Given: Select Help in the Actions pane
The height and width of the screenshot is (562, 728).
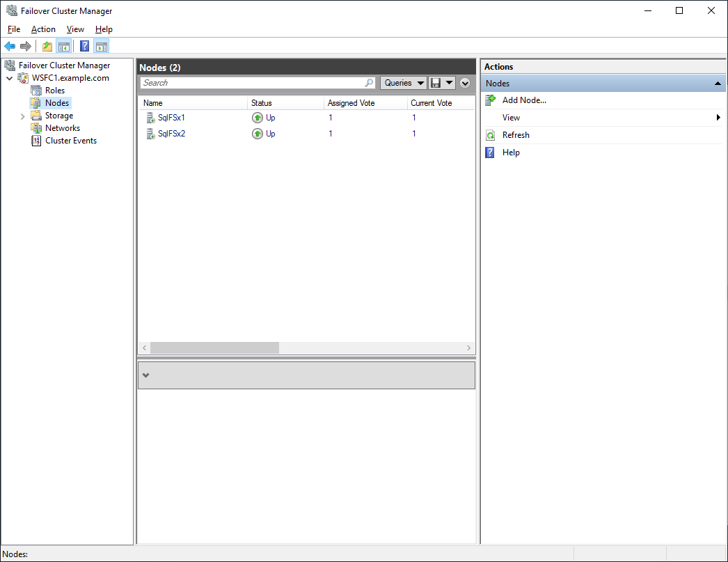Looking at the screenshot, I should click(511, 153).
